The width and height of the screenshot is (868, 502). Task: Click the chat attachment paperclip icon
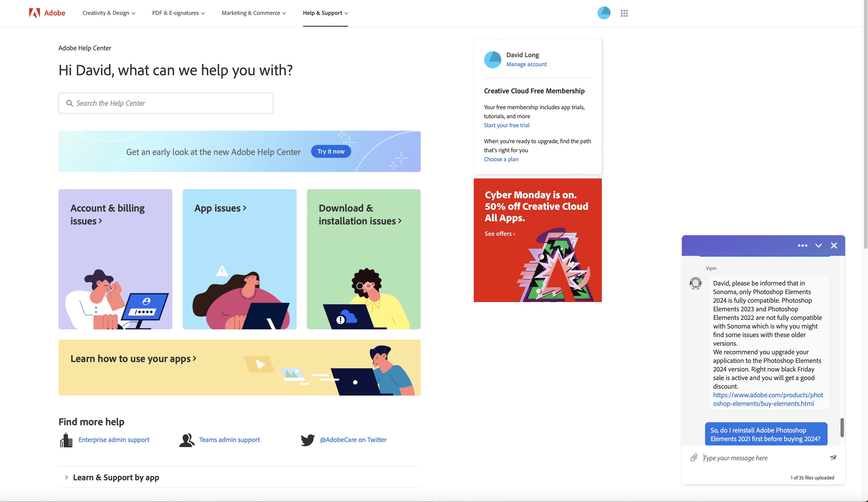[695, 458]
